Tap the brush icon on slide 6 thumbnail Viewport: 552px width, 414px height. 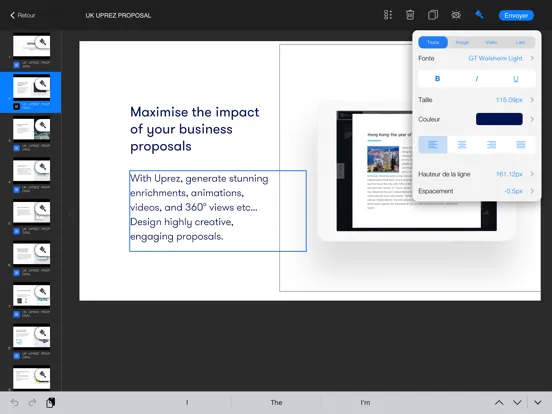(x=43, y=250)
